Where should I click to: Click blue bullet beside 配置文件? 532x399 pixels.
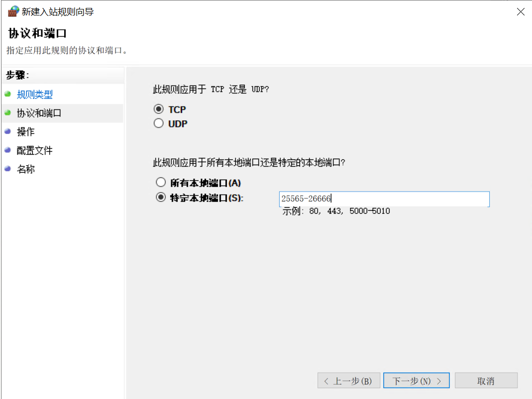(8, 150)
